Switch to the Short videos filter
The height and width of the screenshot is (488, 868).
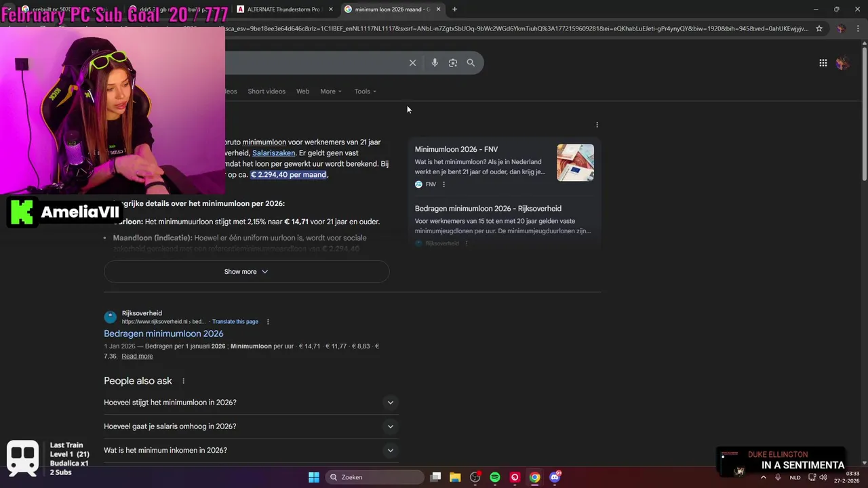[x=267, y=91]
